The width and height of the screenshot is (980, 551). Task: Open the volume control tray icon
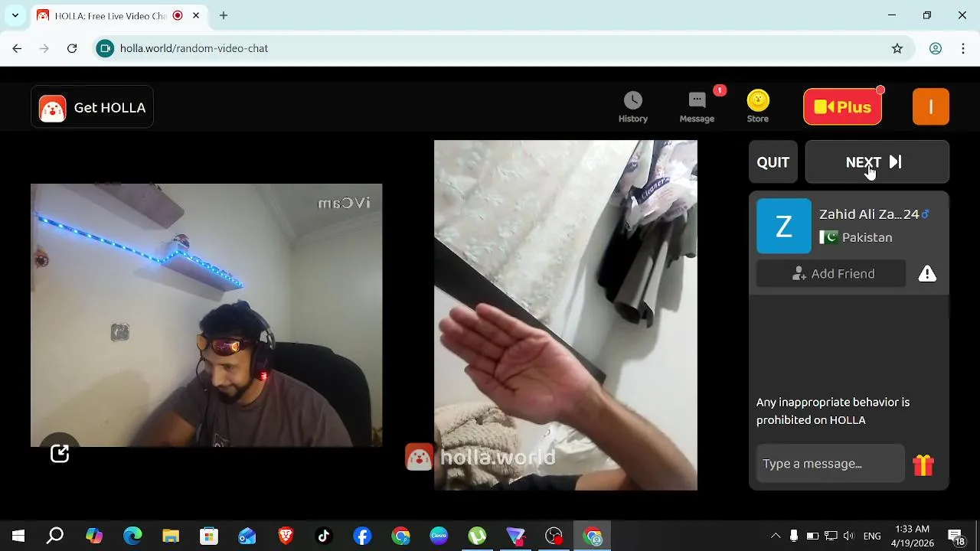pyautogui.click(x=848, y=536)
